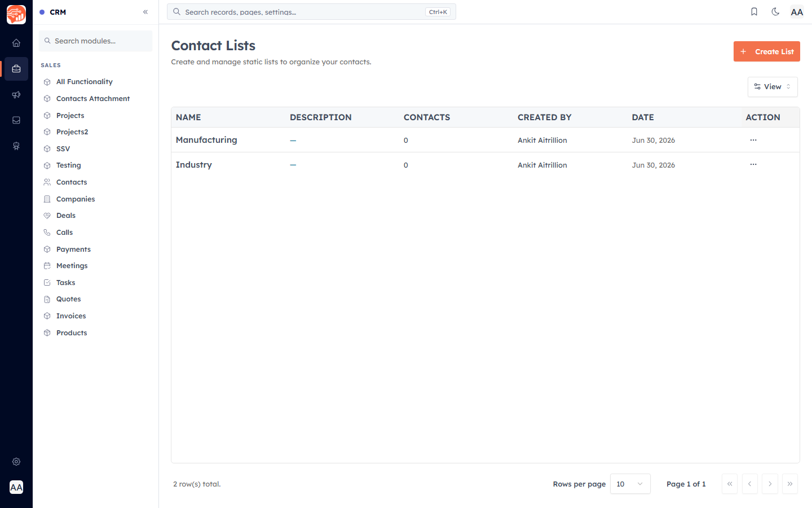The height and width of the screenshot is (508, 812).
Task: Click the AA avatar at bottom left
Action: (16, 487)
